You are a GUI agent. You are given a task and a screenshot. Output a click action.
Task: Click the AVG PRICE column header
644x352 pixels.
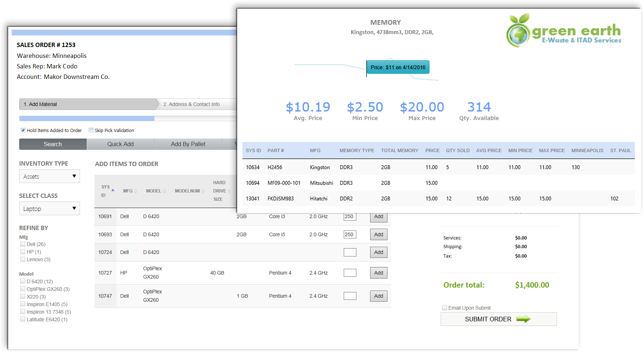click(x=489, y=150)
